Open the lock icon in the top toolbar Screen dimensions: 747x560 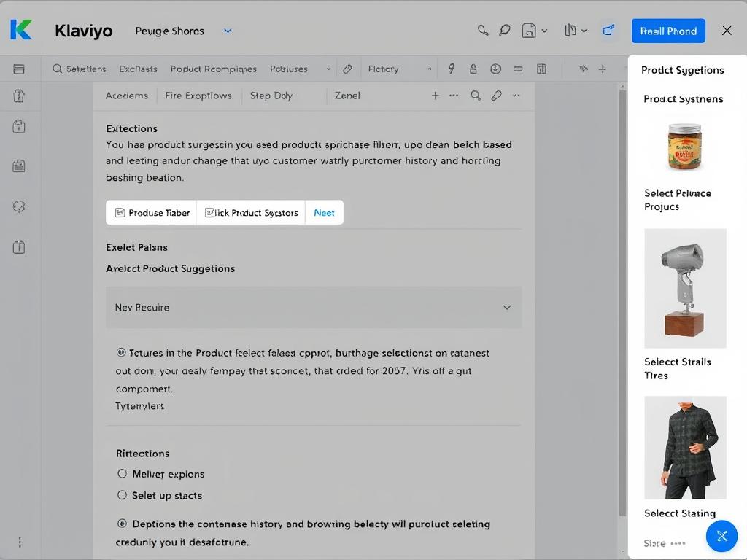pyautogui.click(x=473, y=68)
